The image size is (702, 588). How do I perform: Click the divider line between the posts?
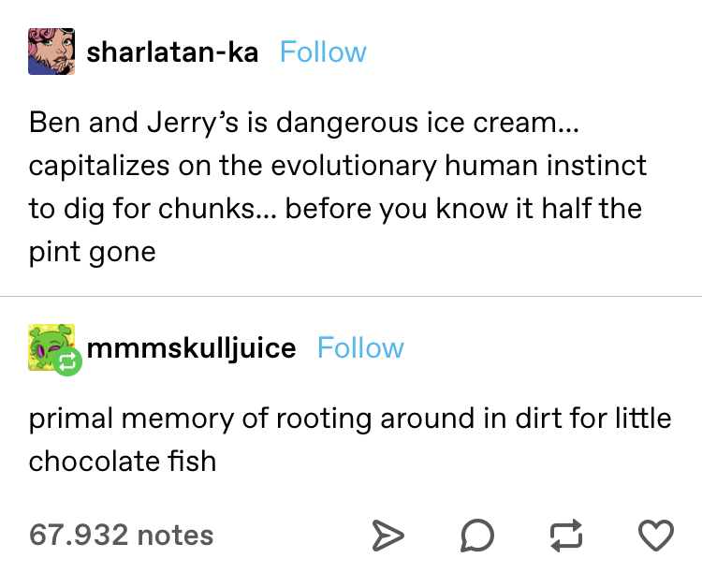tap(351, 296)
